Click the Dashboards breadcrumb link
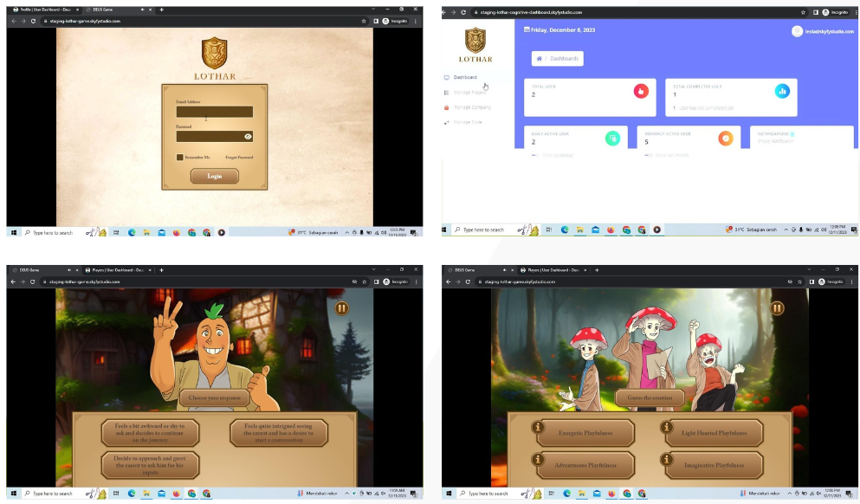The width and height of the screenshot is (860, 504). pos(565,59)
